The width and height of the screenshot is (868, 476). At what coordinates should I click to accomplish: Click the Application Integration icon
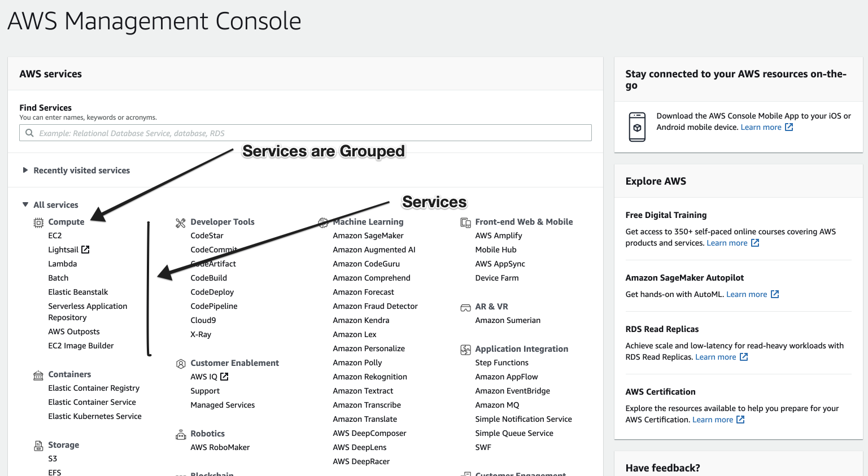tap(465, 350)
